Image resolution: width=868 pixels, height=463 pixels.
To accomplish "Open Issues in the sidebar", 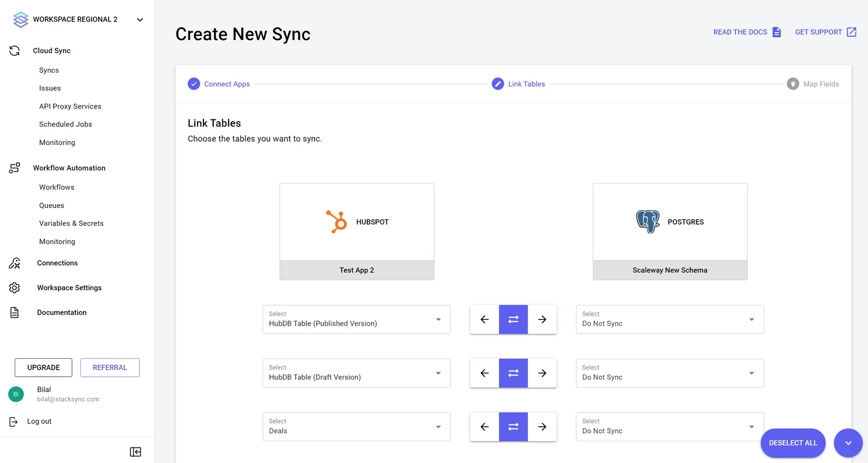I will 50,88.
